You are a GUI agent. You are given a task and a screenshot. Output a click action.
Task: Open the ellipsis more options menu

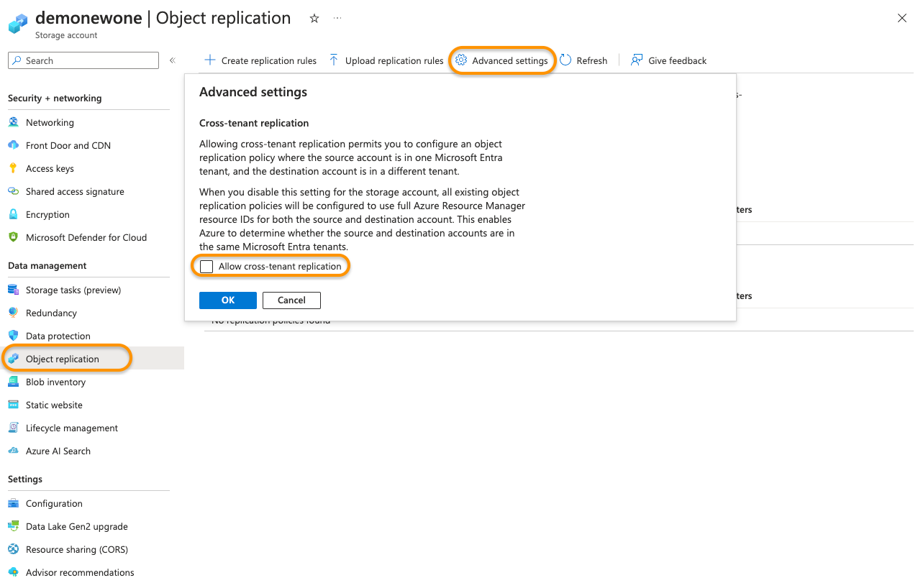(x=337, y=18)
